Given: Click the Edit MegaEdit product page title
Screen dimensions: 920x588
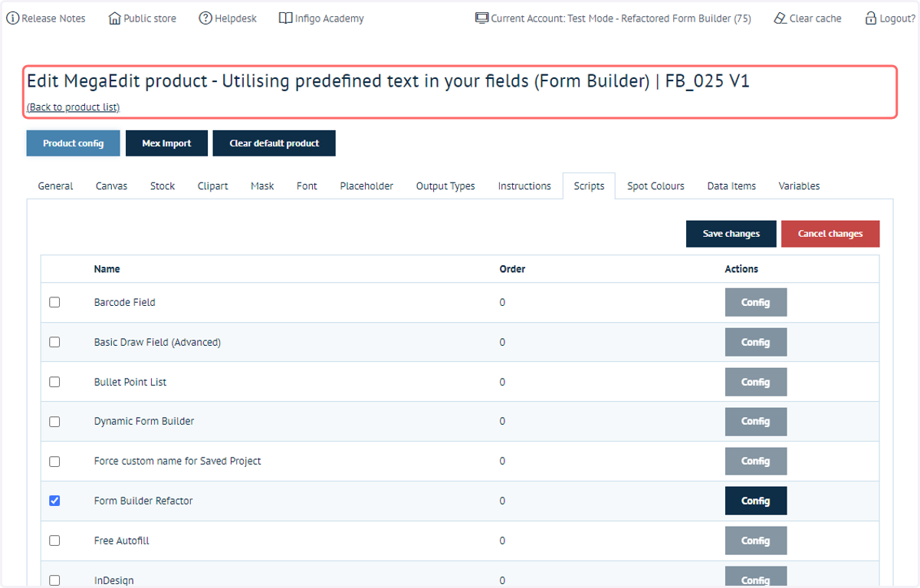Looking at the screenshot, I should click(388, 81).
